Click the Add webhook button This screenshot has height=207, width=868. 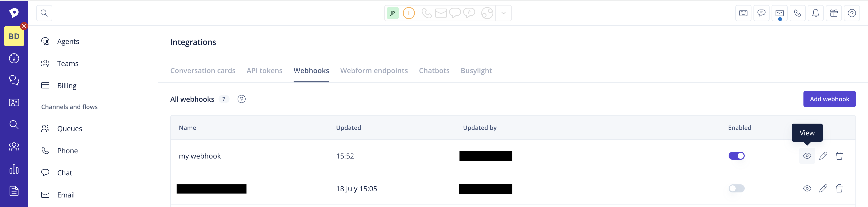pyautogui.click(x=829, y=99)
